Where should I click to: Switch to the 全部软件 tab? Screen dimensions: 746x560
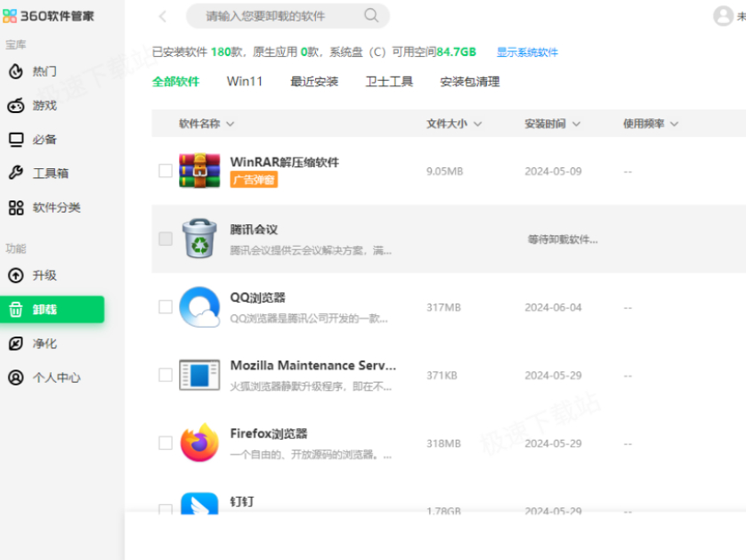tap(175, 81)
